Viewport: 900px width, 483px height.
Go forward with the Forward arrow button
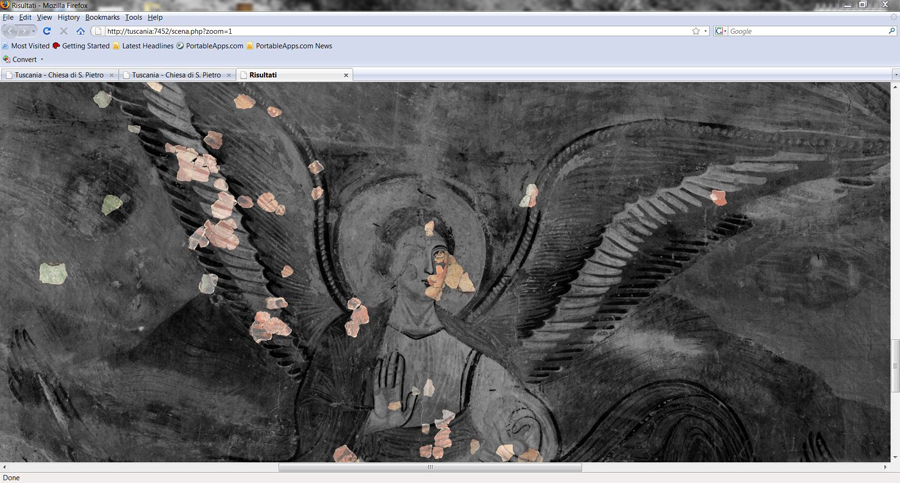click(24, 31)
